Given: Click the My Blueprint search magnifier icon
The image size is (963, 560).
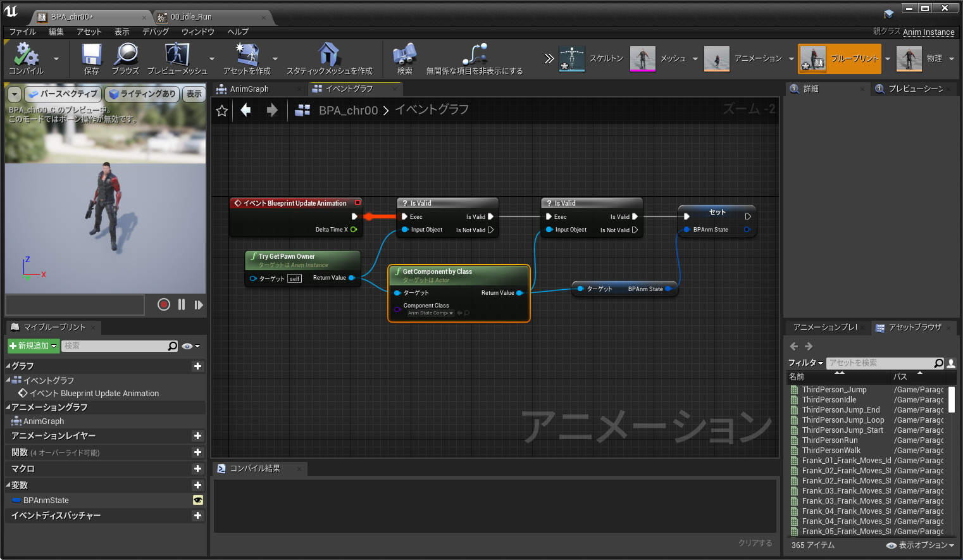Looking at the screenshot, I should point(173,345).
